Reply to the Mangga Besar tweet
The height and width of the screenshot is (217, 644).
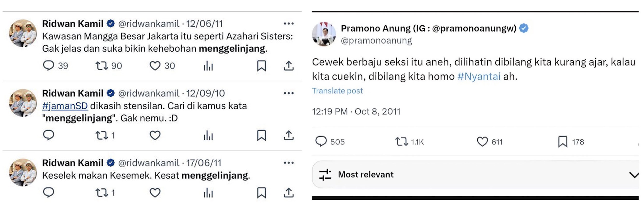coord(48,66)
